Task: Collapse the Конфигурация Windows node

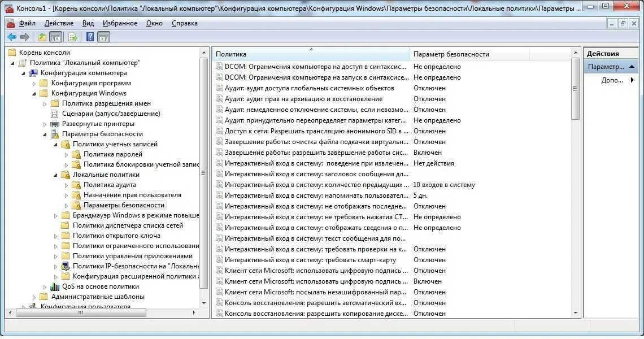Action: coord(34,93)
